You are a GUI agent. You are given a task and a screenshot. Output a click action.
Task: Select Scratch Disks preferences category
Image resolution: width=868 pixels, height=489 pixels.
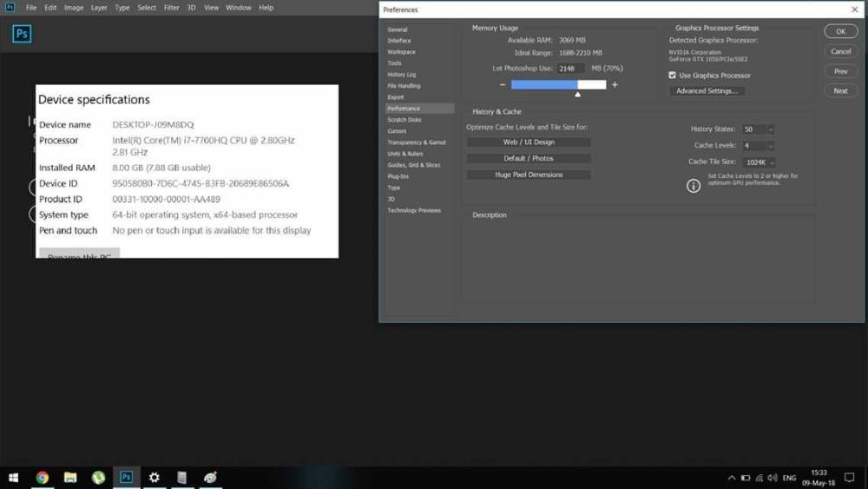click(404, 120)
